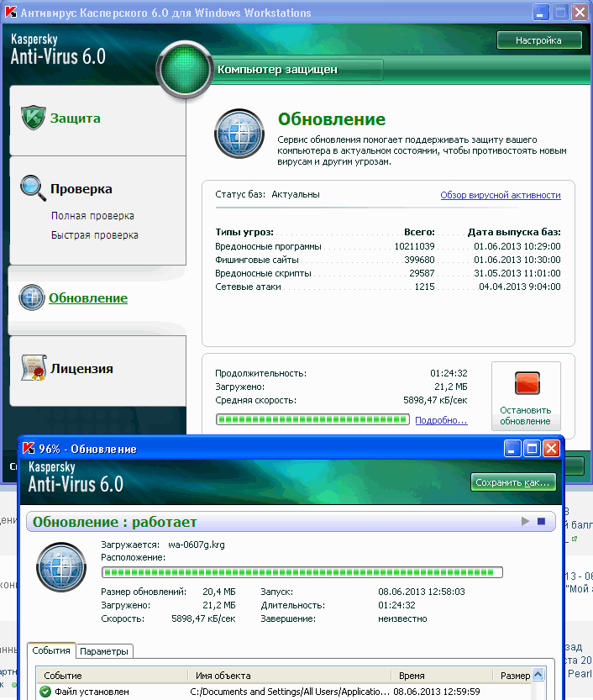Click the Проверка magnifying glass icon
593x700 pixels.
click(x=33, y=188)
